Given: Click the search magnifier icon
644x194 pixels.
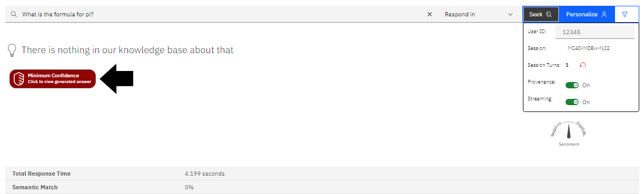Looking at the screenshot, I should [14, 15].
